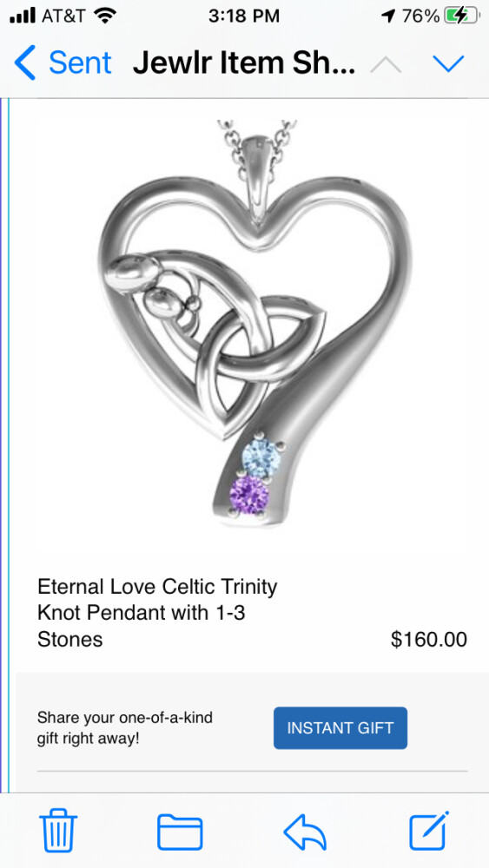Image resolution: width=489 pixels, height=868 pixels.
Task: Tap the reply arrow icon
Action: coord(305,832)
